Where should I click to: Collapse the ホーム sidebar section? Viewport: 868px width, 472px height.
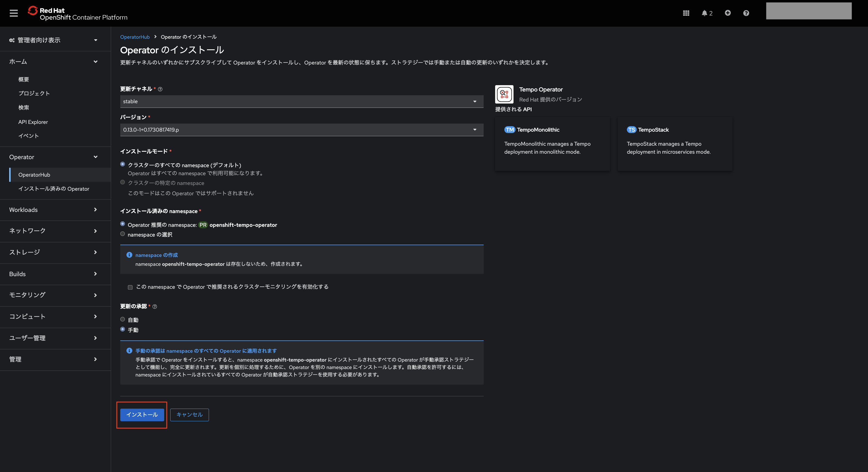pos(95,62)
